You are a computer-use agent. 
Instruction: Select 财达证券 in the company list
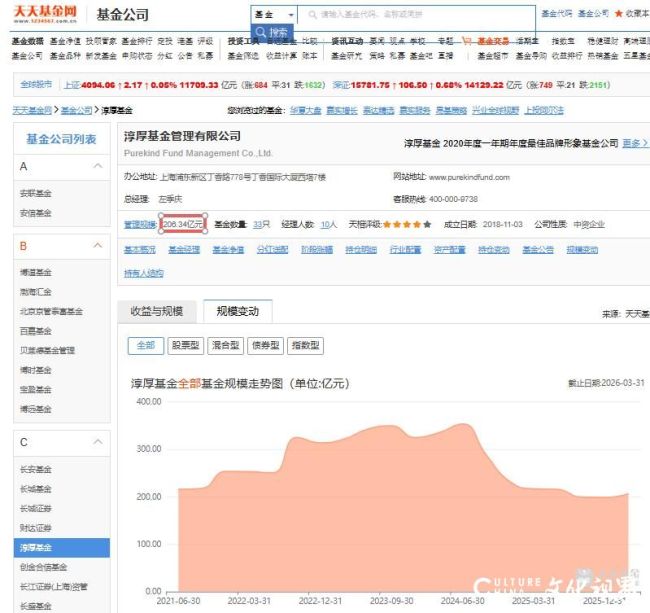pyautogui.click(x=36, y=528)
